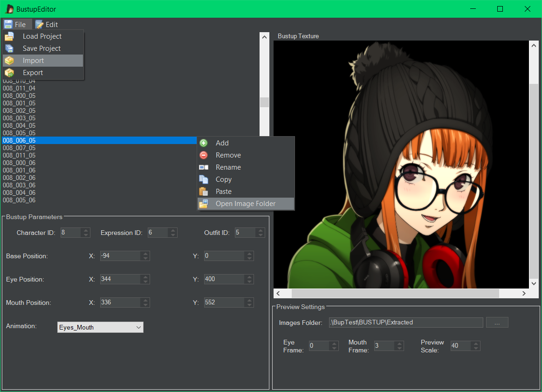The width and height of the screenshot is (542, 392).
Task: Open the Edit menu
Action: click(x=47, y=25)
